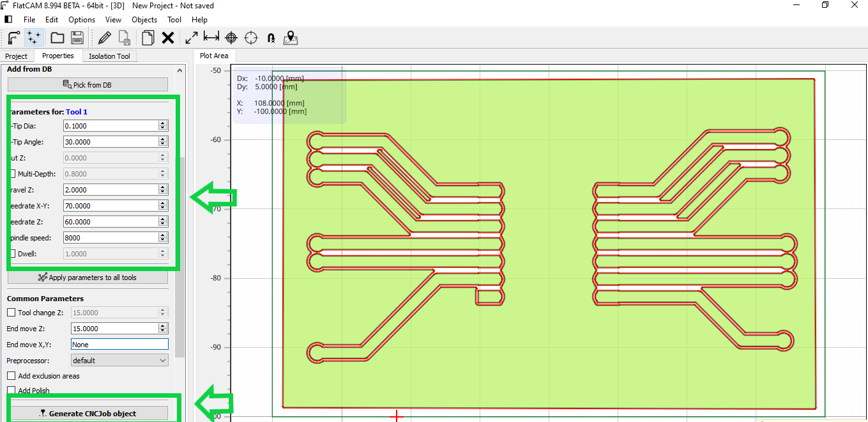Check Add exclusion areas

(11, 376)
